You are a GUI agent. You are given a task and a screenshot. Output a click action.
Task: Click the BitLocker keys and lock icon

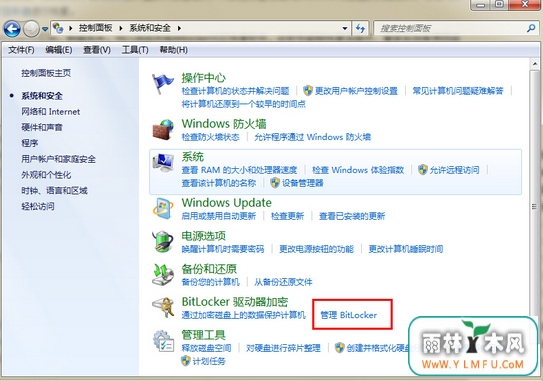(163, 307)
